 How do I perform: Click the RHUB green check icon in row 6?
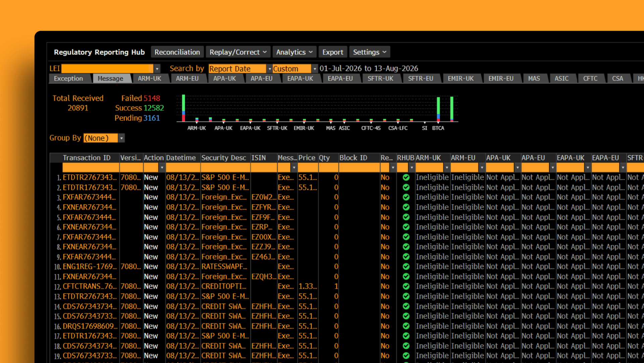point(406,227)
